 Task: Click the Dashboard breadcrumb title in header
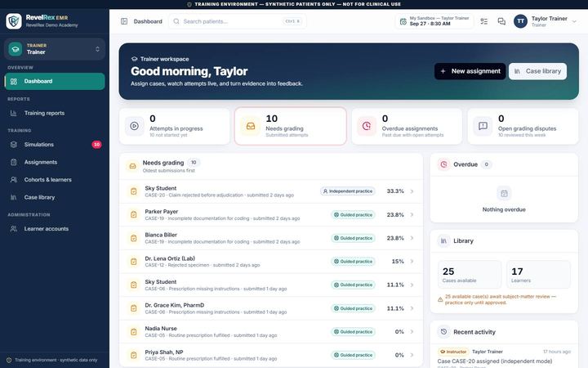click(148, 21)
